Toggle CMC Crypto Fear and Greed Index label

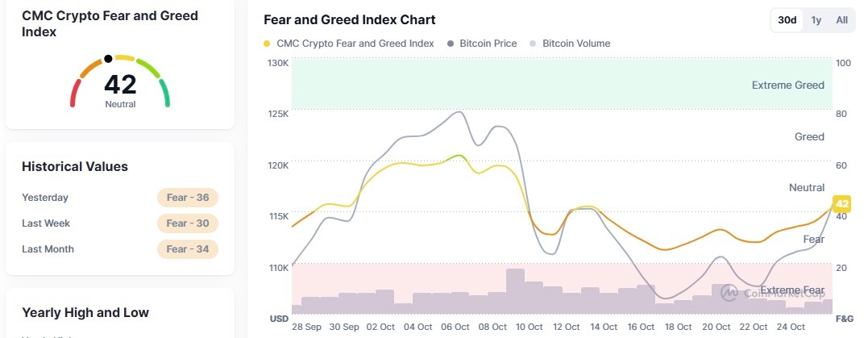coord(355,44)
